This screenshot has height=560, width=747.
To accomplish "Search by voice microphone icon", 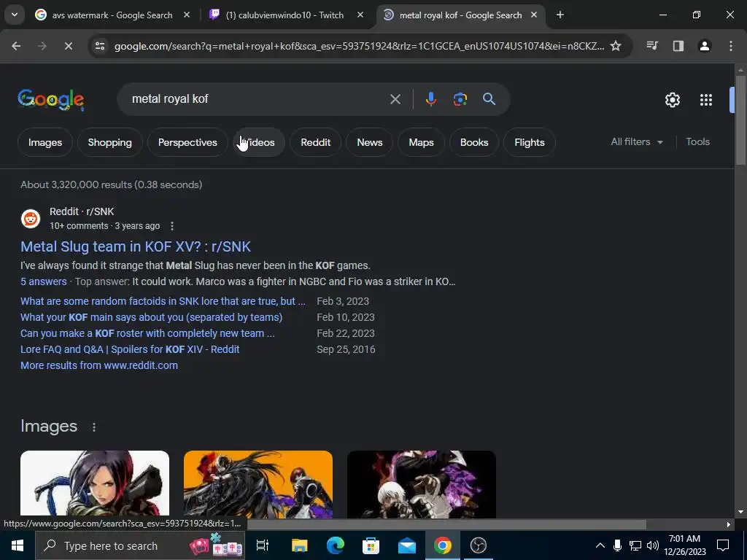I will coord(430,99).
